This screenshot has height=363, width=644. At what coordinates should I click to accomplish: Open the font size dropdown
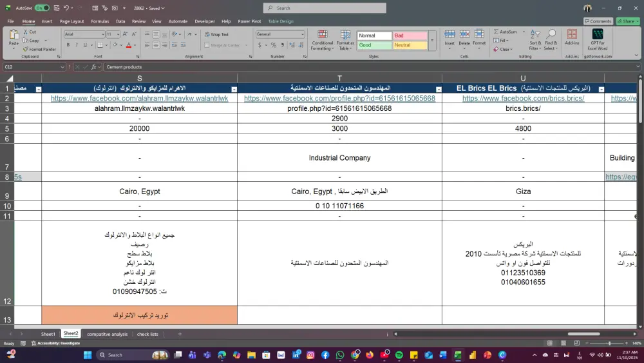point(118,34)
